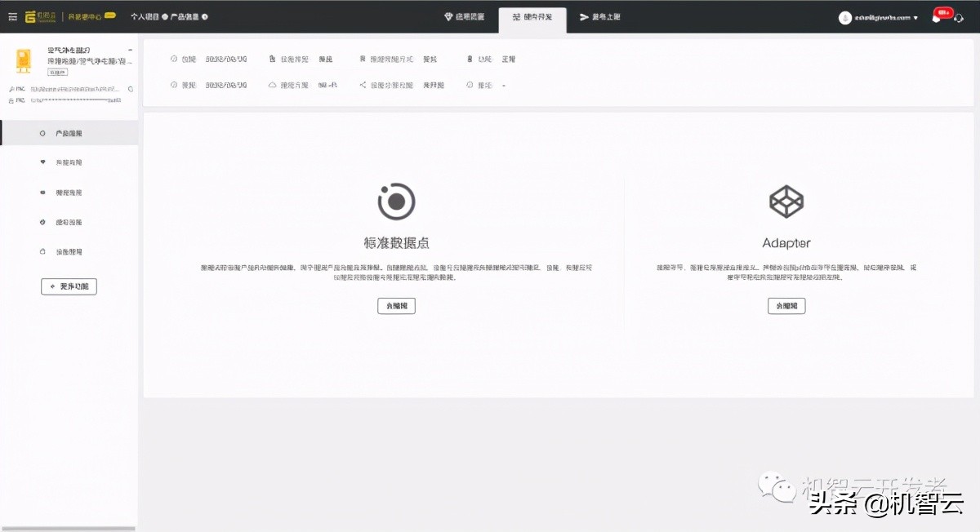Select 产品信息 in the left sidebar
This screenshot has width=980, height=532.
point(69,131)
